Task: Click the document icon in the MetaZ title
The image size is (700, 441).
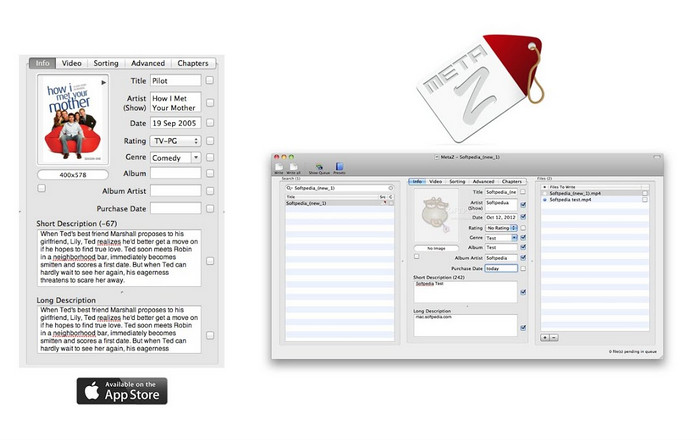Action: (437, 157)
